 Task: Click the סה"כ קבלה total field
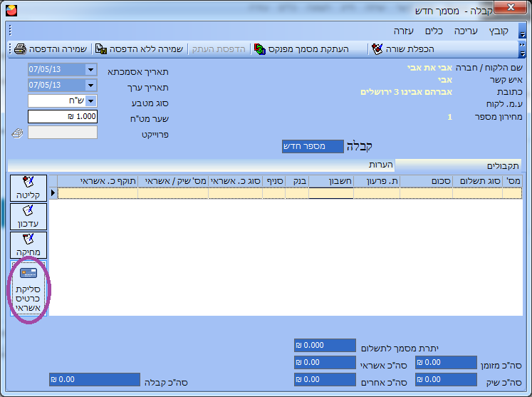95,379
